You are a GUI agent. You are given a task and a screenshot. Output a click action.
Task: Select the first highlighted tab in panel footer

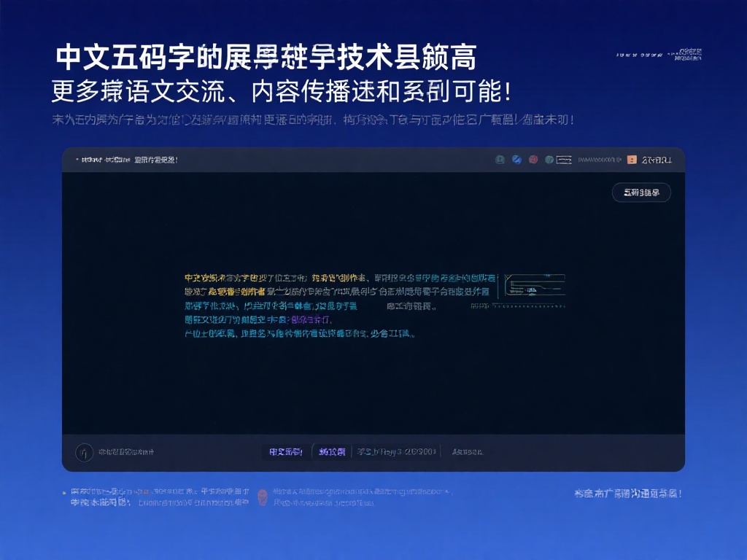285,452
